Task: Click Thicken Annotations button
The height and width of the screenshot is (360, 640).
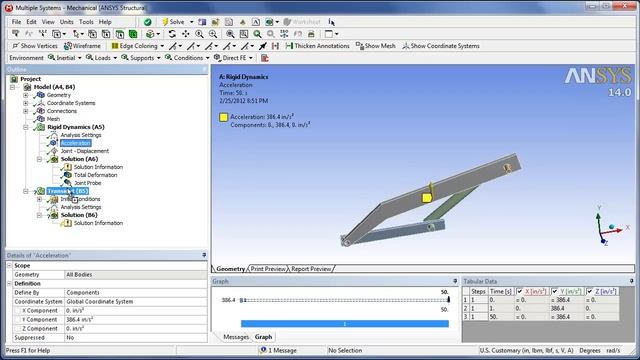Action: [318, 46]
